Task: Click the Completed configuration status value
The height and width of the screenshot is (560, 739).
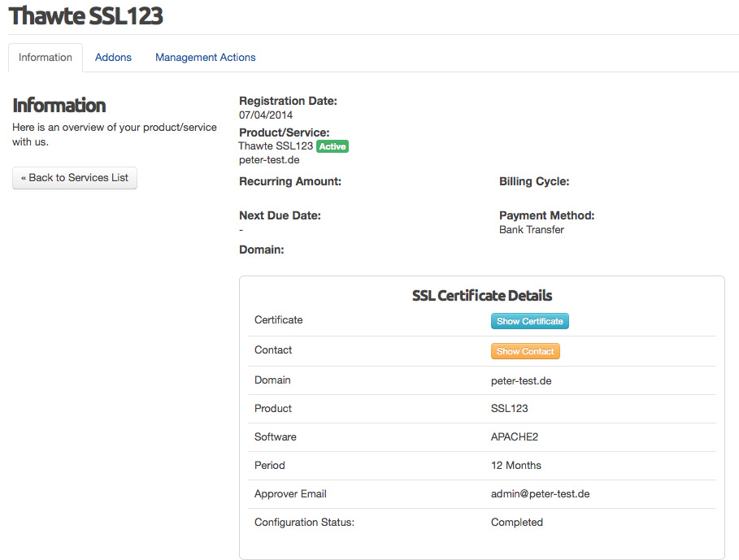Action: (517, 523)
